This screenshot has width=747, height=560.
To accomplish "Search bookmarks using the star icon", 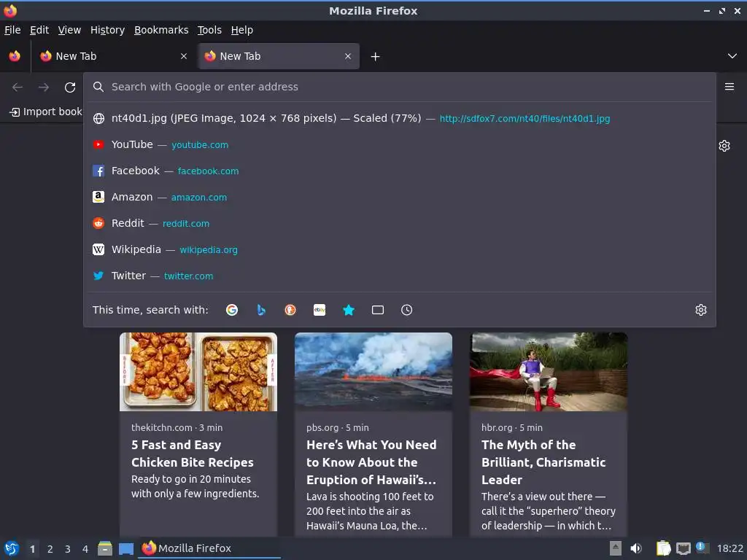I will 349,310.
